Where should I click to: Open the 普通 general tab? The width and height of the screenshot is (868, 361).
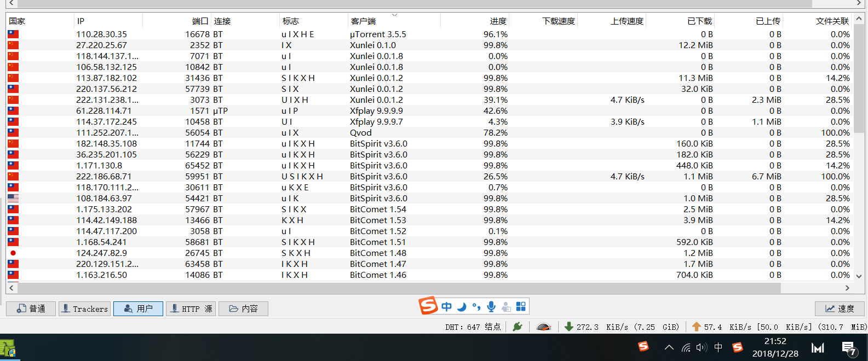coord(31,308)
